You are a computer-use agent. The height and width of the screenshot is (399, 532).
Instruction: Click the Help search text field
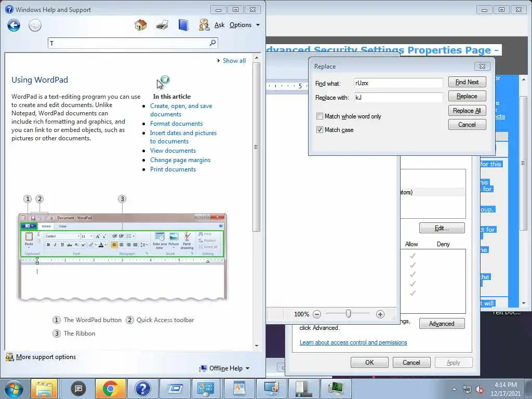pyautogui.click(x=129, y=43)
